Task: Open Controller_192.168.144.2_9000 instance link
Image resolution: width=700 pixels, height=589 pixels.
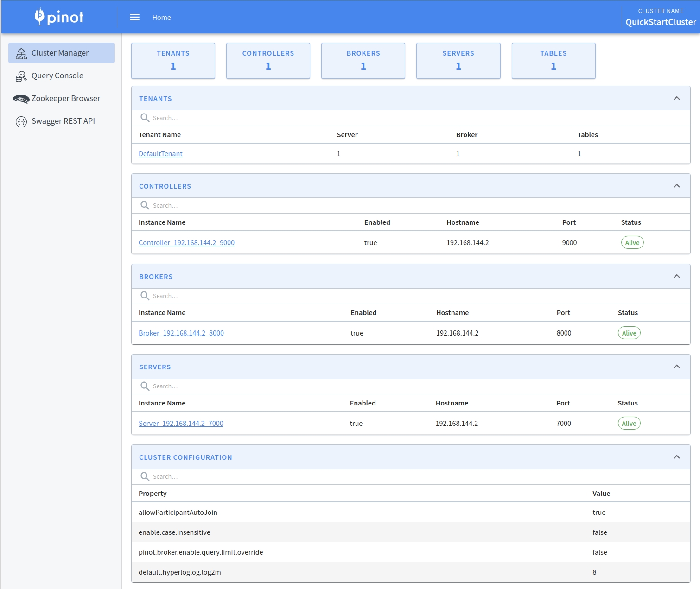Action: tap(186, 243)
